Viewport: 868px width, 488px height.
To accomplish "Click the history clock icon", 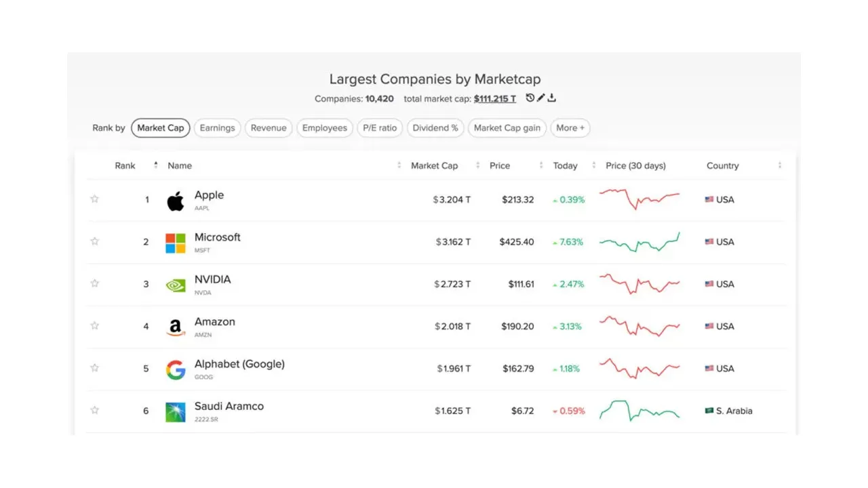I will point(530,98).
